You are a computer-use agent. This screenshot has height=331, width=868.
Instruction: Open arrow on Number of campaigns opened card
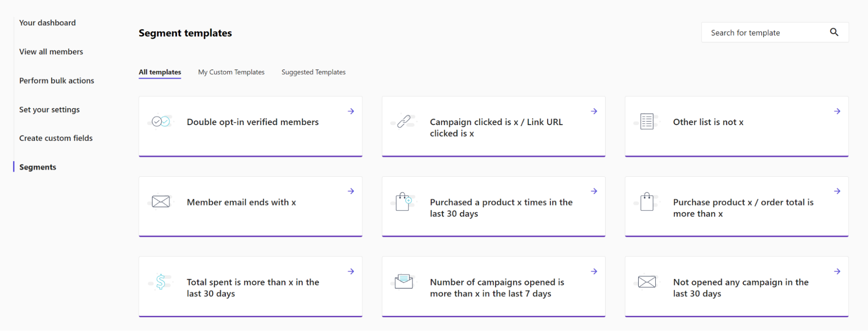click(x=594, y=271)
